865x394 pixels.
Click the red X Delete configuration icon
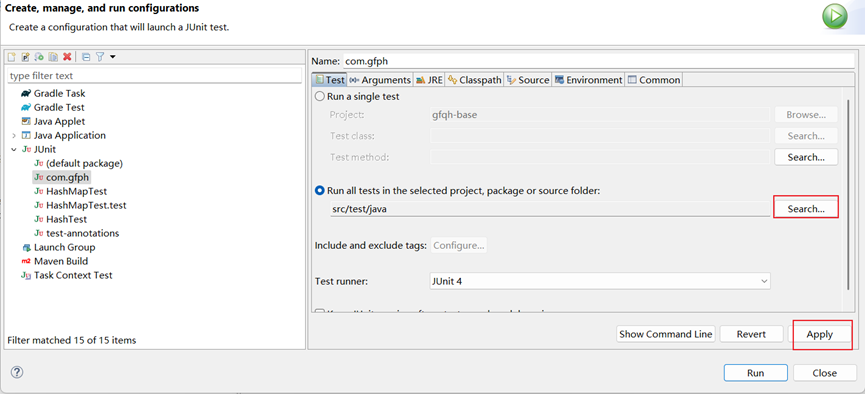[67, 56]
